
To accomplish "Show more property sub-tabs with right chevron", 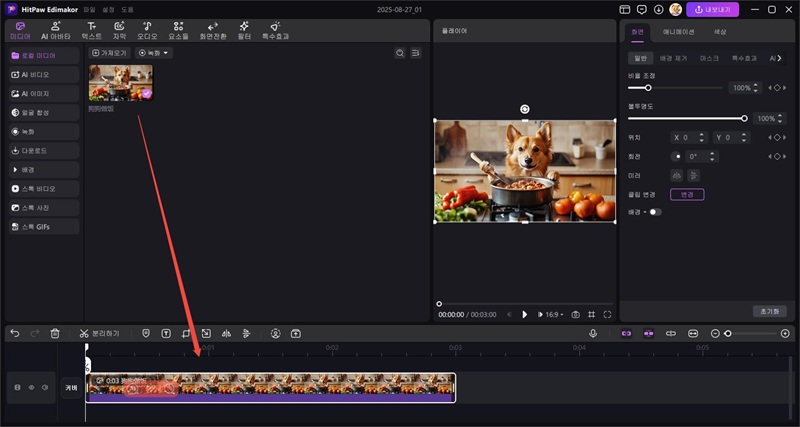I will point(779,58).
